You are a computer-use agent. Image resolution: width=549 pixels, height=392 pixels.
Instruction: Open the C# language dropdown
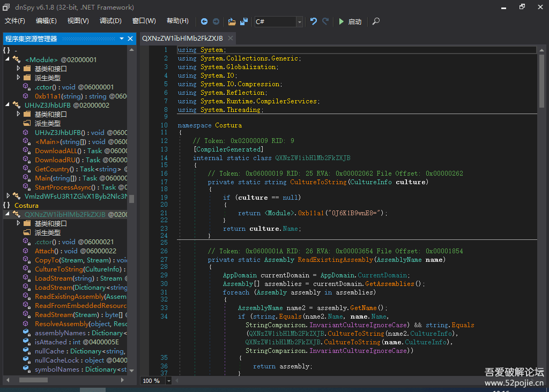(299, 21)
